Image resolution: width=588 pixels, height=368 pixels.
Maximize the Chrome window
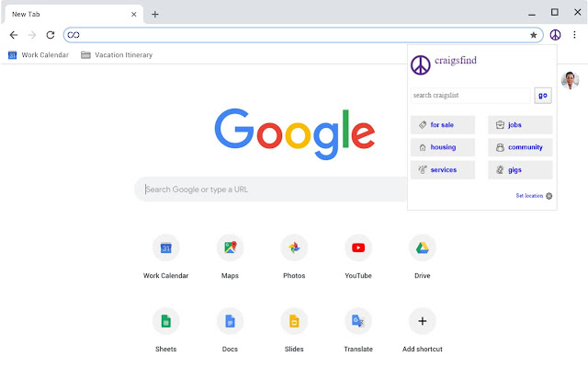pyautogui.click(x=555, y=12)
